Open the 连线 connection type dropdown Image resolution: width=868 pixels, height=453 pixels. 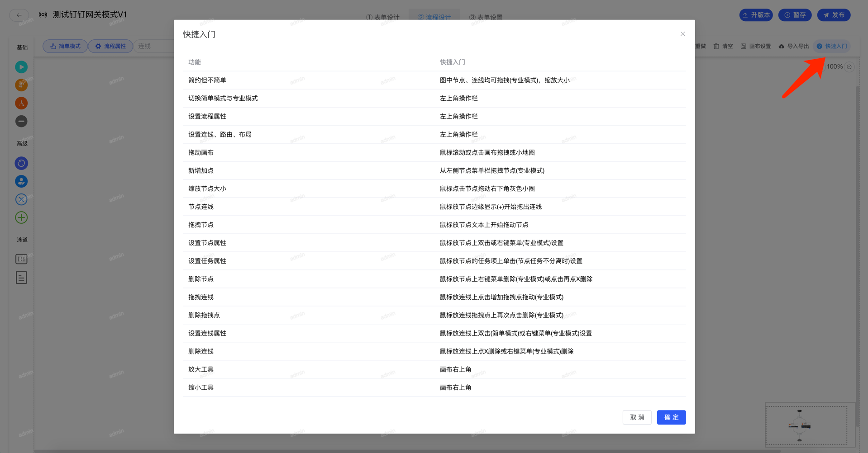click(154, 46)
